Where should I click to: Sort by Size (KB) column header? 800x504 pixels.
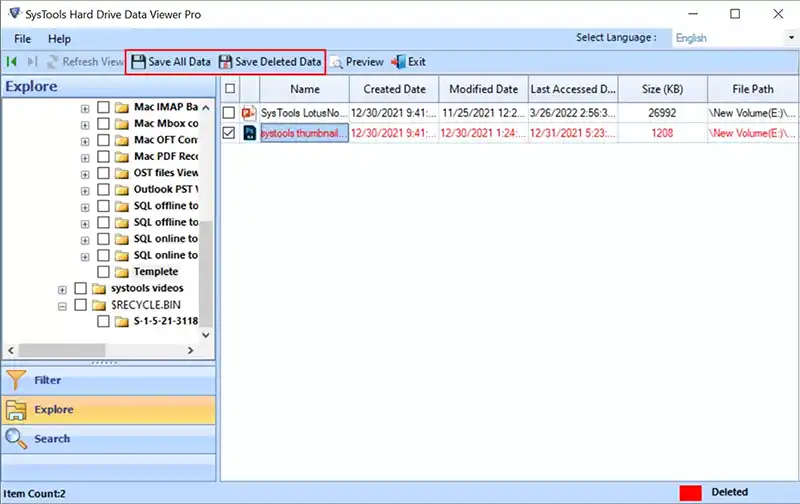coord(662,89)
